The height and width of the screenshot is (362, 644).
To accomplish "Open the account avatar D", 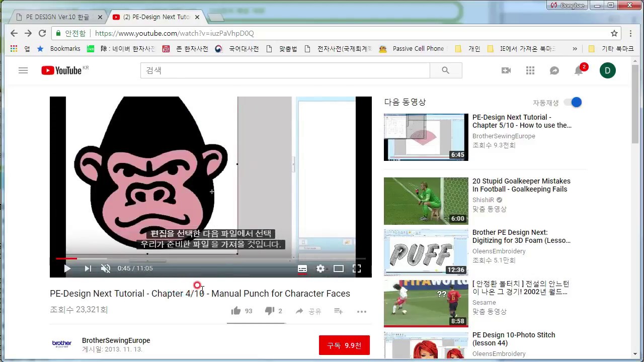I will pyautogui.click(x=608, y=70).
